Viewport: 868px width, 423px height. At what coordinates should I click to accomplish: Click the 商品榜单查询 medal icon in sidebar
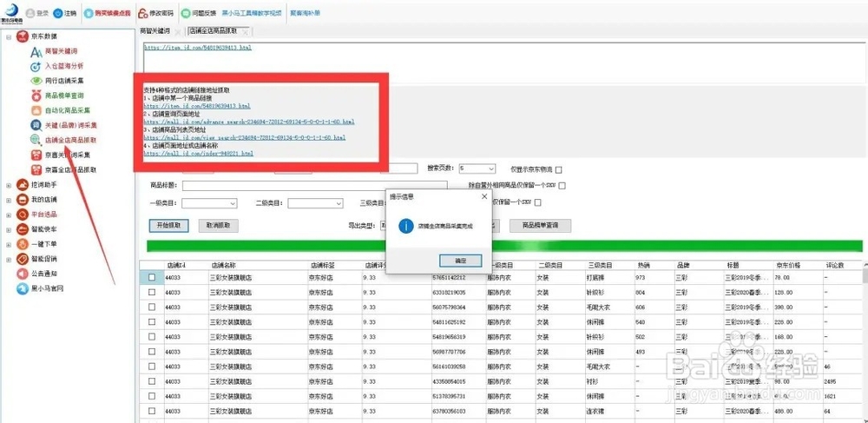pyautogui.click(x=36, y=96)
